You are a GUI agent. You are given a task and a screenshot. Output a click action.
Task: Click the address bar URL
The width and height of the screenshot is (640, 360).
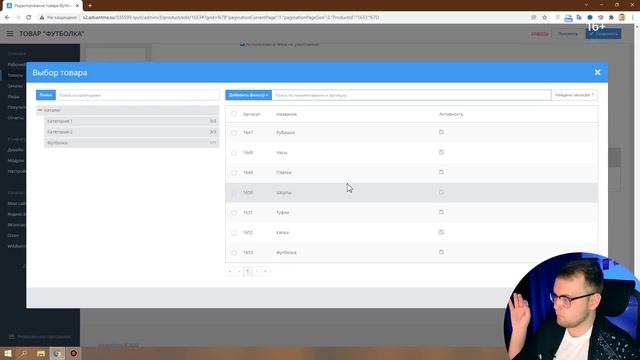pos(231,18)
